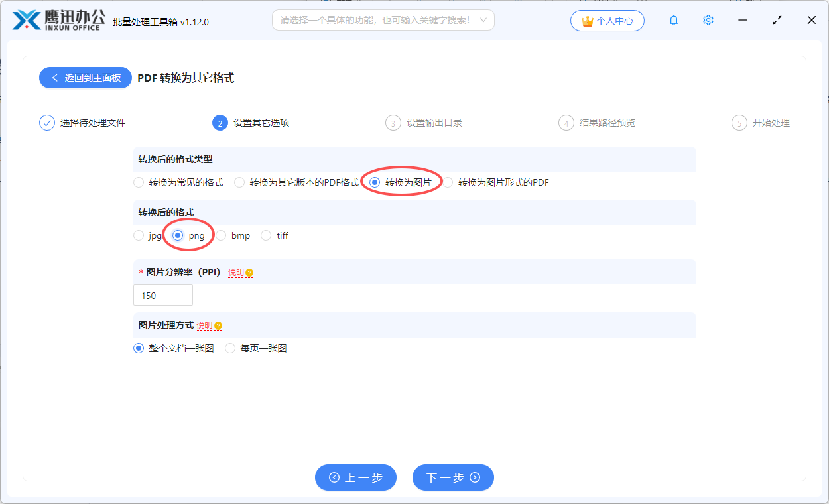Click the 转换后的格式 heading
The width and height of the screenshot is (829, 504).
tap(166, 212)
